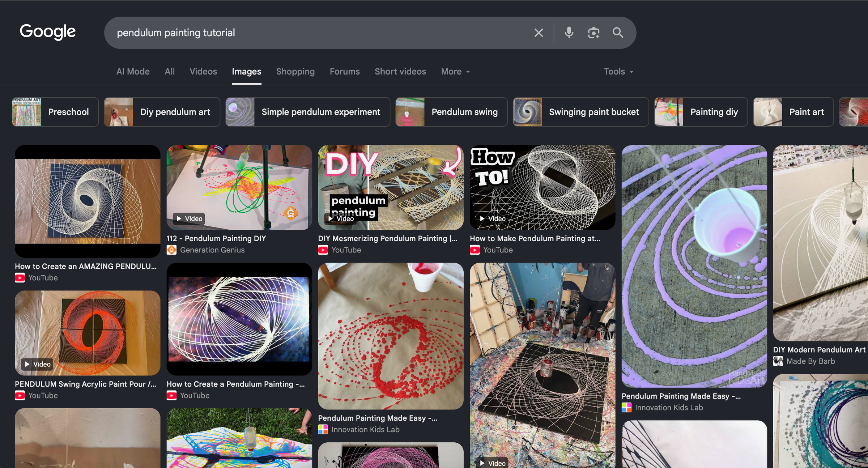Open the How TO! pendulum thumbnail
Viewport: 868px width, 468px height.
[542, 187]
